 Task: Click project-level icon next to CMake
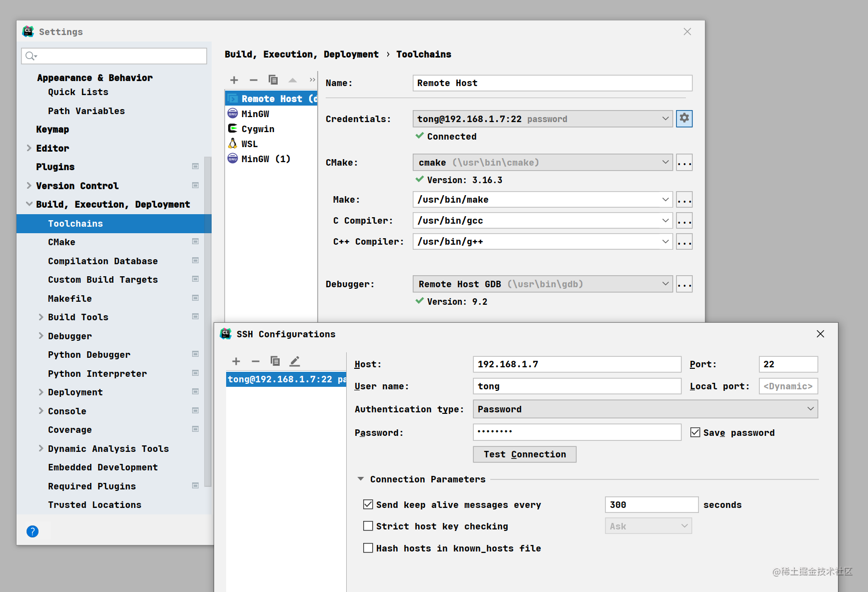coord(195,242)
